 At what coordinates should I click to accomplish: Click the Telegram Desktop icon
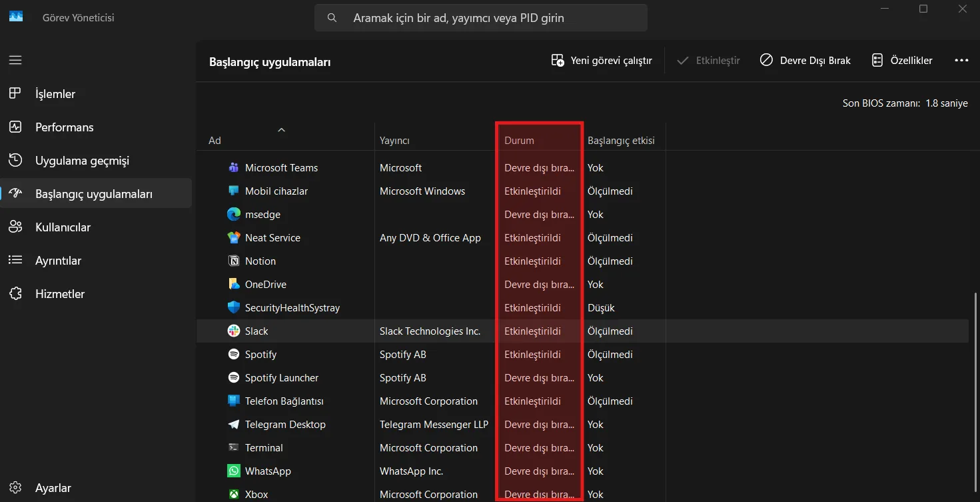(x=233, y=425)
